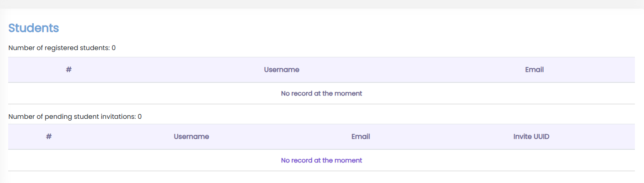Click the Students section heading

pyautogui.click(x=33, y=28)
